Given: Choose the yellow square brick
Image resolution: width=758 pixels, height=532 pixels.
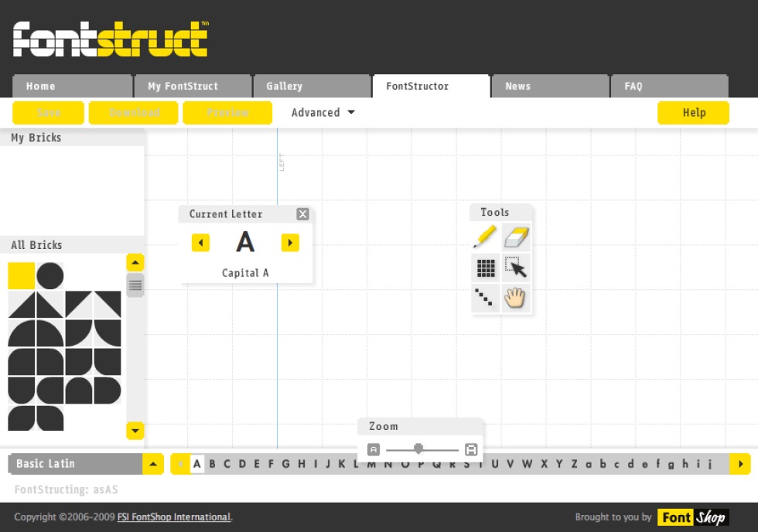Looking at the screenshot, I should [21, 275].
